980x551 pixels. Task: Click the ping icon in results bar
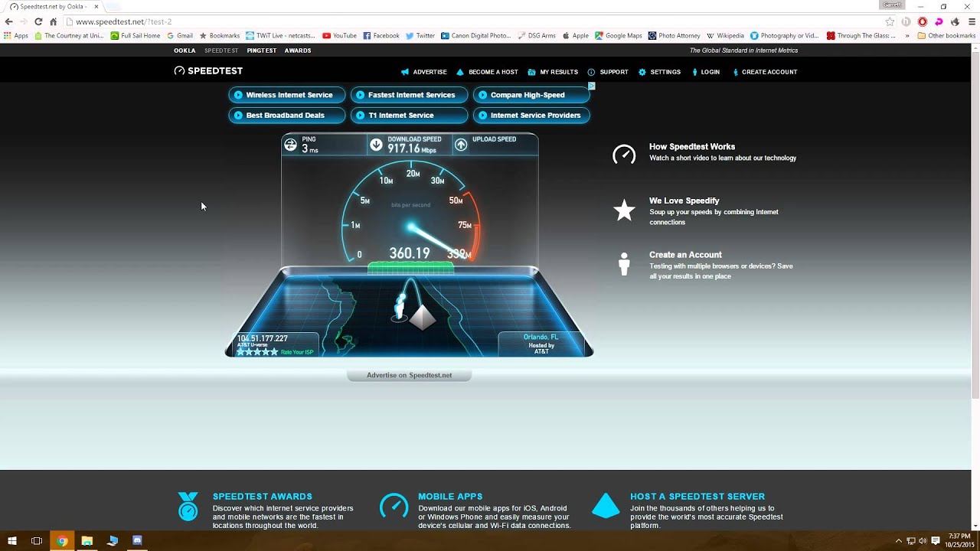(x=290, y=145)
